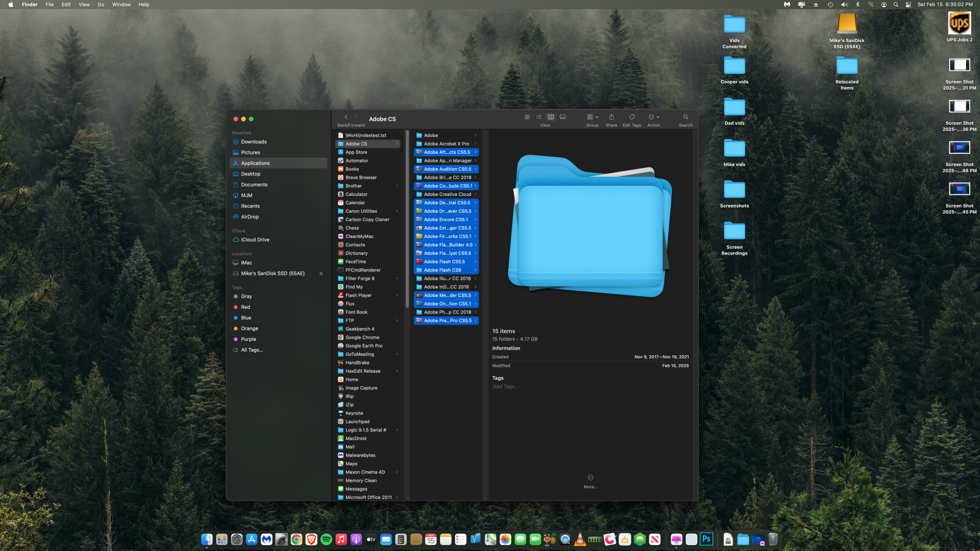980x551 pixels.
Task: Expand Maxon Cinema 4D folder chevron
Action: click(x=397, y=472)
